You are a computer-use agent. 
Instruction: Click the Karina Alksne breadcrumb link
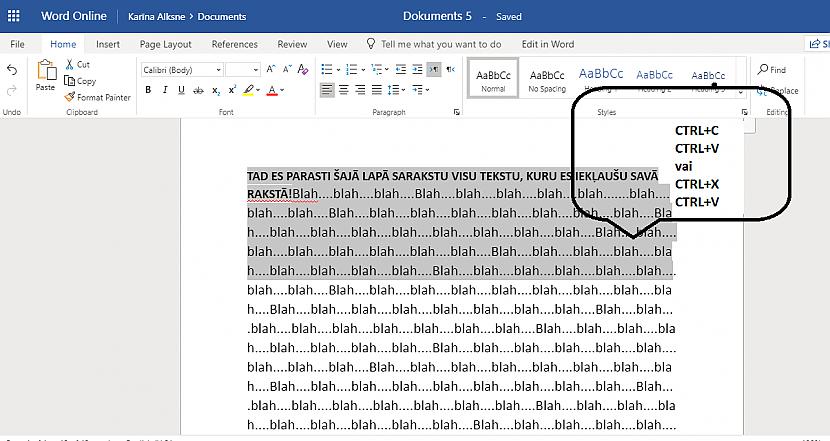pos(157,16)
